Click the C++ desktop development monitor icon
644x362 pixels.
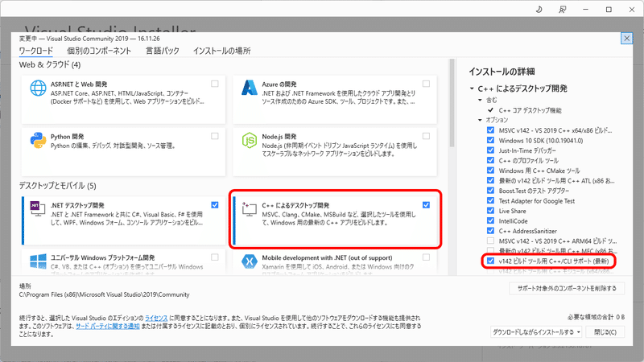point(249,209)
